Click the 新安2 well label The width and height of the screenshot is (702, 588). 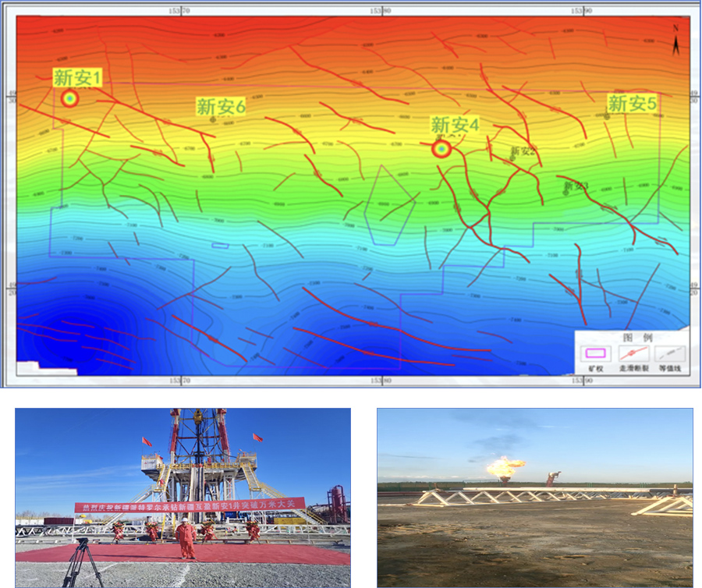click(x=523, y=151)
